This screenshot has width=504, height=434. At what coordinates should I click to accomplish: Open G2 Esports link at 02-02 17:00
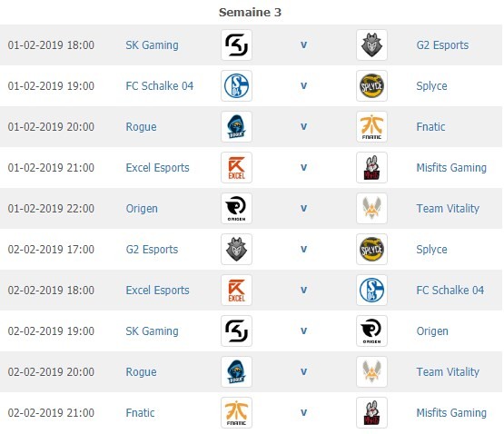(152, 250)
